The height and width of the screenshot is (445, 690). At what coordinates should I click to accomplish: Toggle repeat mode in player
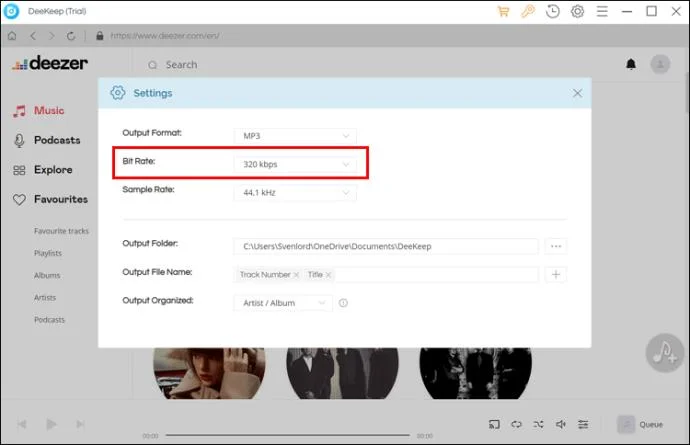point(516,424)
